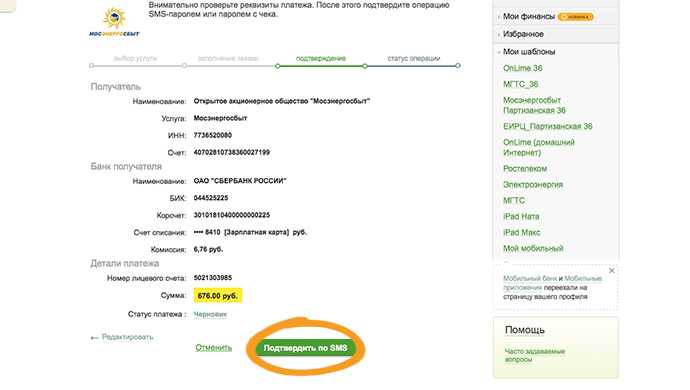Open the Мобильные приложения link
Screen dimensions: 690x390
552,283
